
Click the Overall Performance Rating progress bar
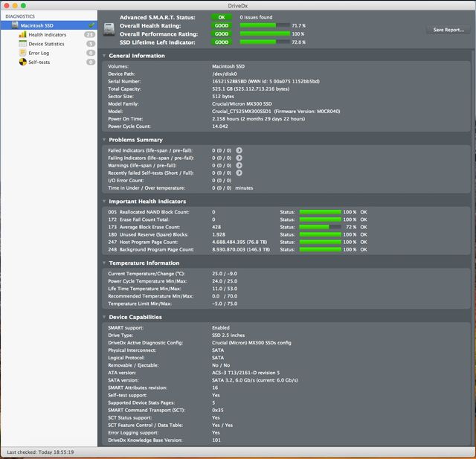tap(265, 34)
